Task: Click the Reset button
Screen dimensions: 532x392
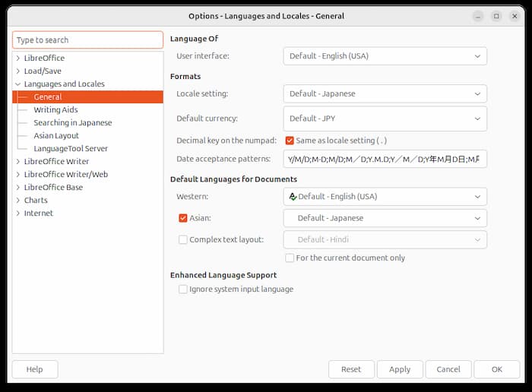Action: coord(351,369)
